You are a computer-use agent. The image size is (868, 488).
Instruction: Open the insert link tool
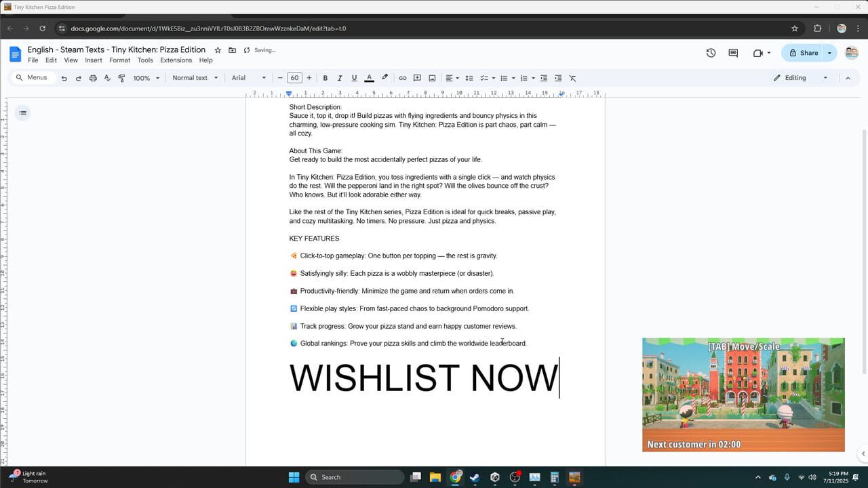coord(402,77)
